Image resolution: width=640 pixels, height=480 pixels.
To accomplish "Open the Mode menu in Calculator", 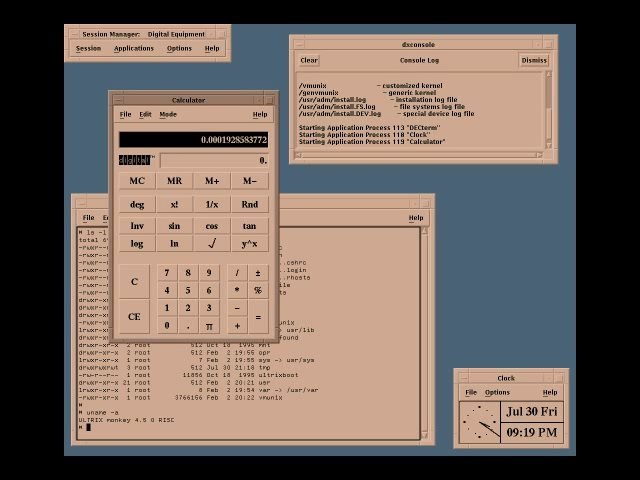I will coord(168,114).
